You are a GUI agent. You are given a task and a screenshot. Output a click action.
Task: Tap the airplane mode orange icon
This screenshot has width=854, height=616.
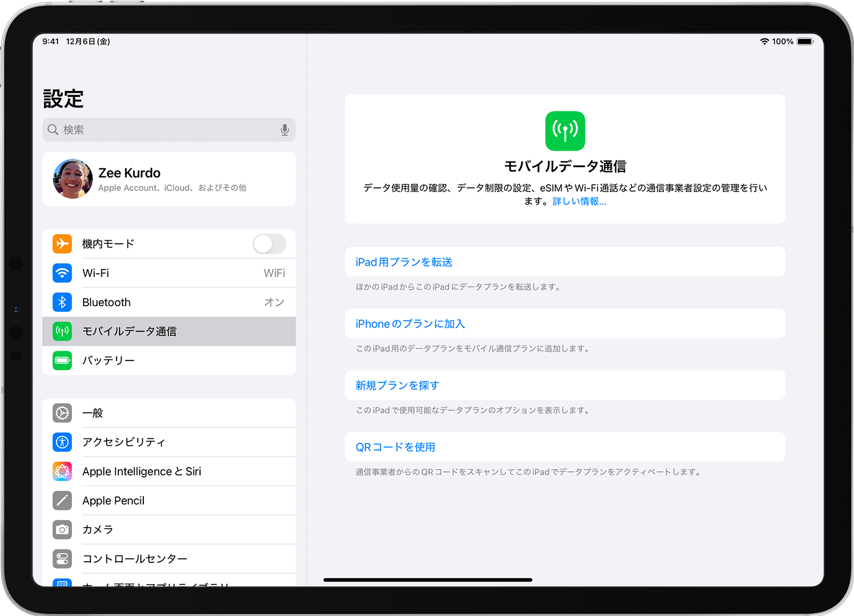pos(62,244)
